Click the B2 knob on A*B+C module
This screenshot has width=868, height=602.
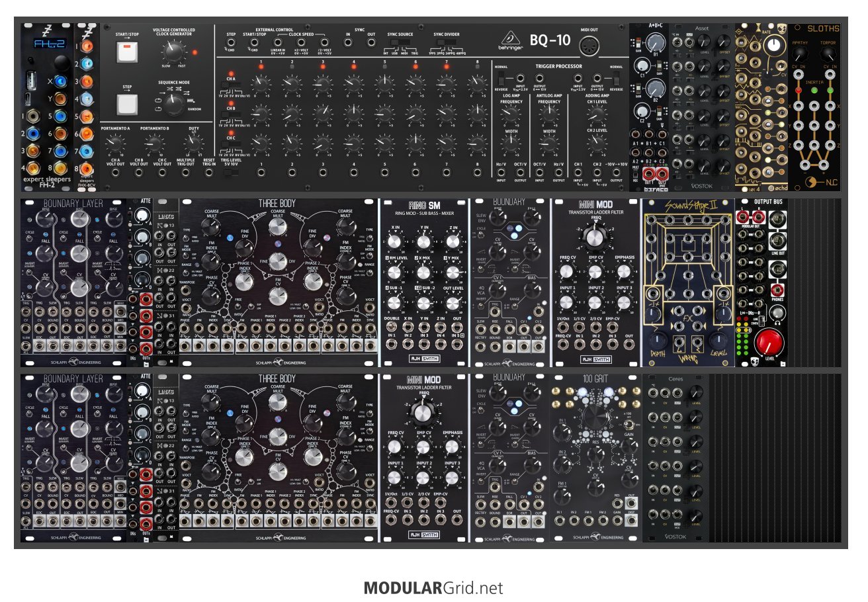(655, 89)
